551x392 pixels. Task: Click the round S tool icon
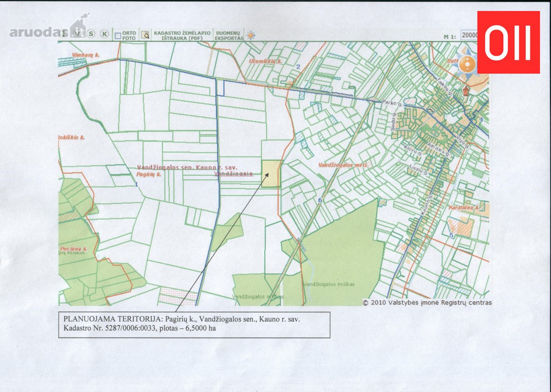coord(91,34)
